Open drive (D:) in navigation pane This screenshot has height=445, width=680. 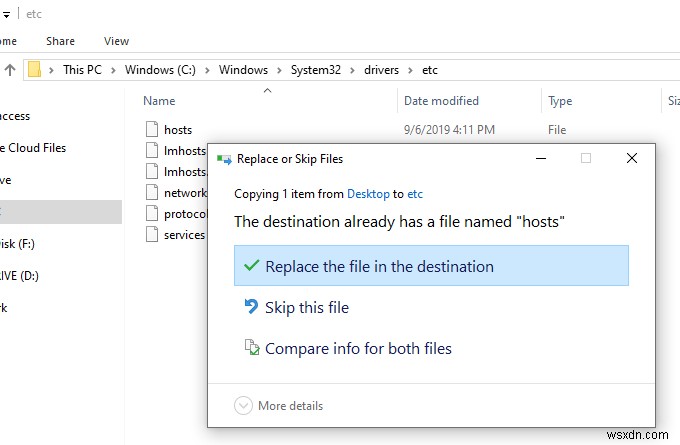[19, 276]
